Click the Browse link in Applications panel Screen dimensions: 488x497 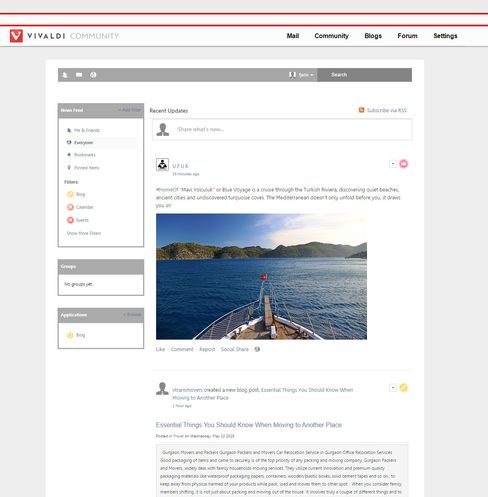click(x=132, y=315)
